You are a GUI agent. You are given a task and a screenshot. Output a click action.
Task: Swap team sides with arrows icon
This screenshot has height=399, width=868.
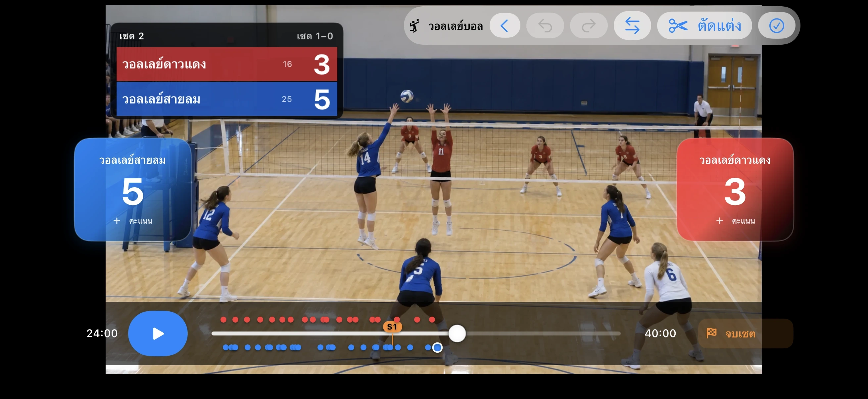pyautogui.click(x=632, y=25)
